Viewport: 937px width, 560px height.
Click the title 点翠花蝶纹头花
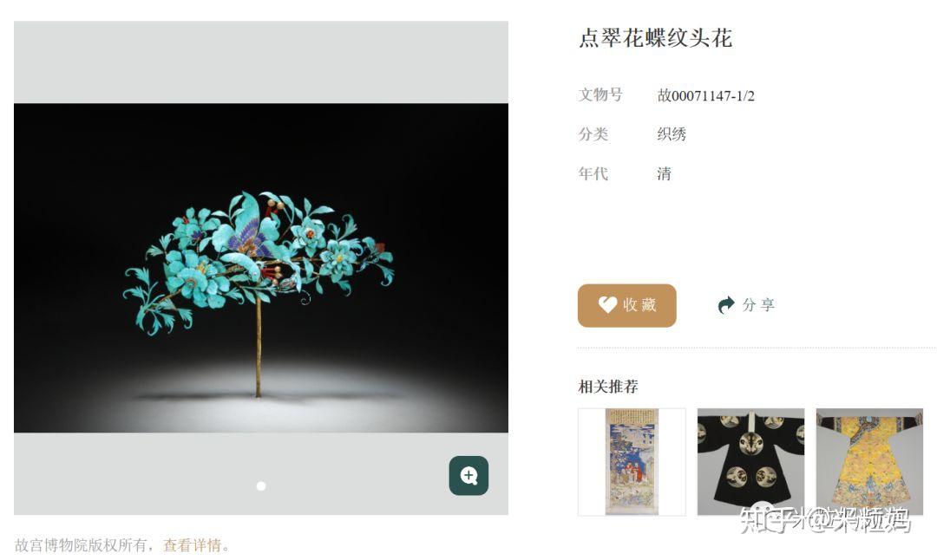tap(656, 38)
